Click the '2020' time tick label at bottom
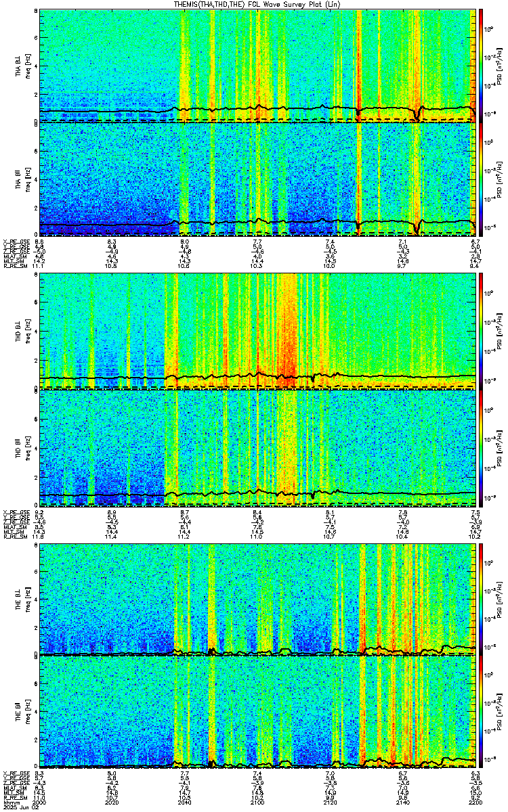 click(112, 802)
